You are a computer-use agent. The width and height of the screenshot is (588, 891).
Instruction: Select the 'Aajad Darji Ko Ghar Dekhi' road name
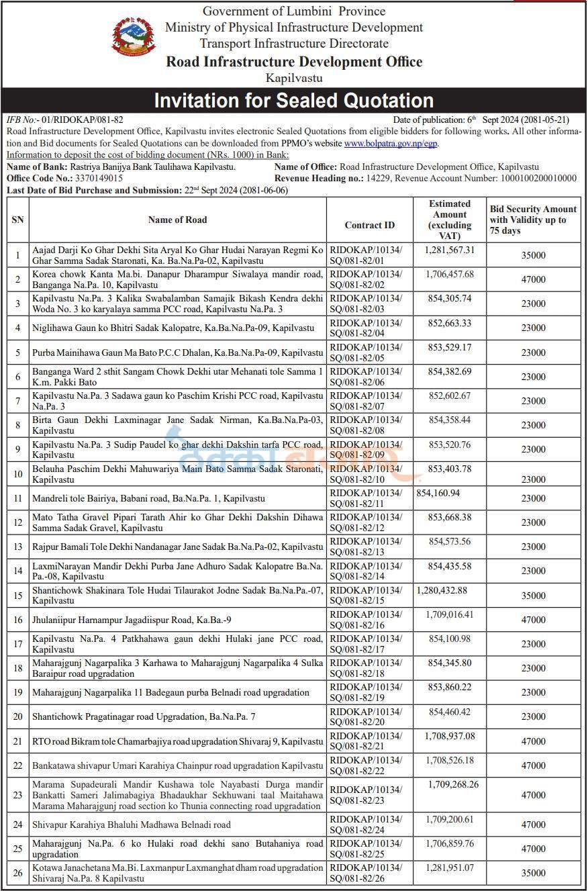(x=178, y=255)
